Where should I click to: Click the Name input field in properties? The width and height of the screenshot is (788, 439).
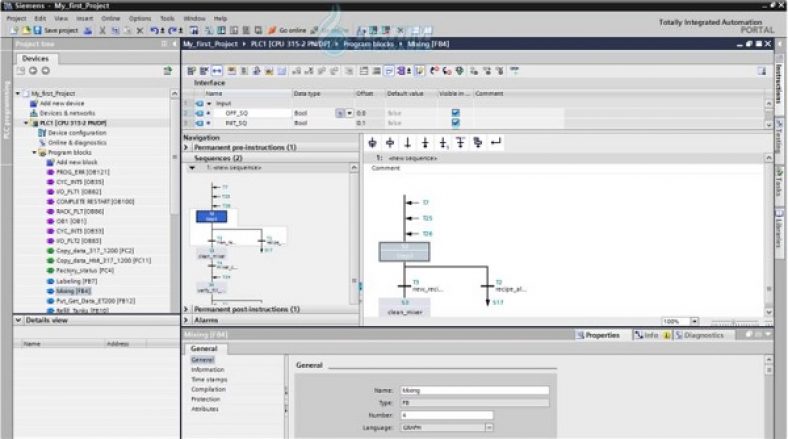[x=474, y=390]
